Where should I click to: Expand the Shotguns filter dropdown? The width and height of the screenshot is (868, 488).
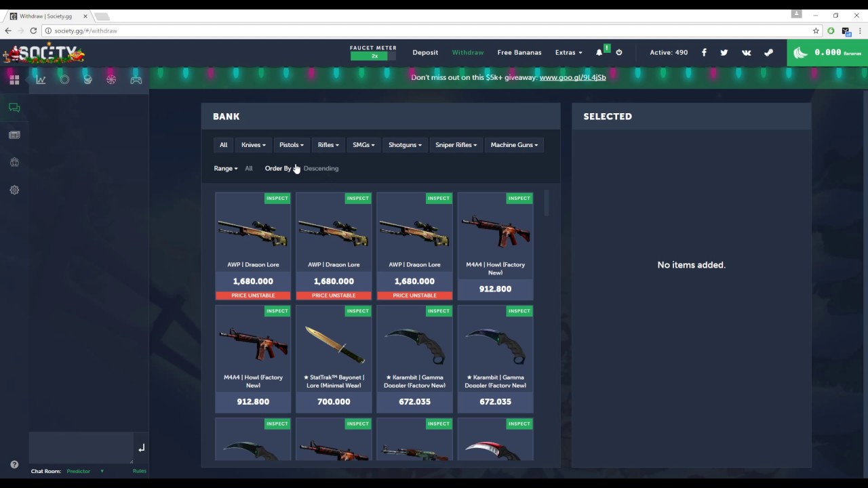coord(405,145)
